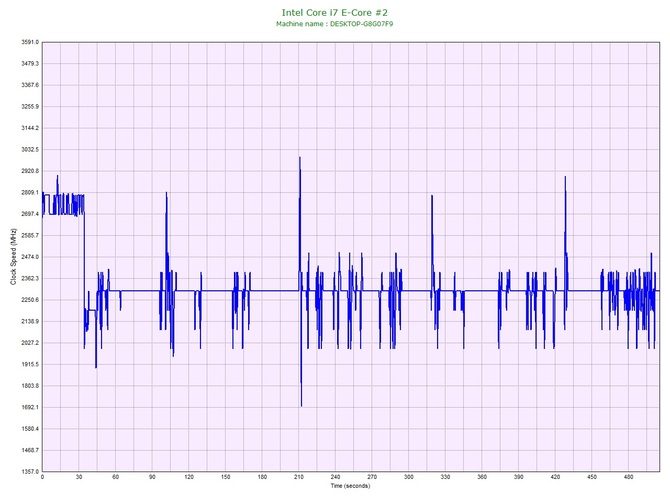Click the 2809.1 y-axis value
The image size is (670, 503).
click(x=30, y=192)
